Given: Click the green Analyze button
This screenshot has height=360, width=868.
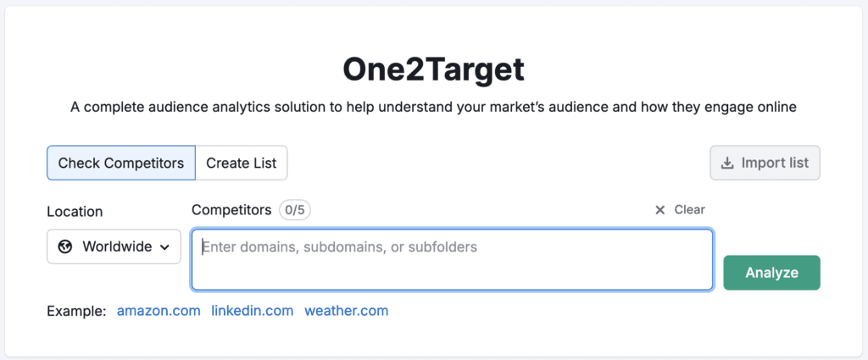Looking at the screenshot, I should (771, 273).
